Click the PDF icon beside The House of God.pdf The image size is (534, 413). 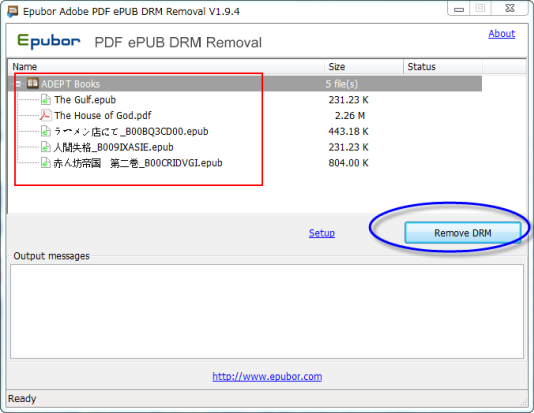click(45, 115)
